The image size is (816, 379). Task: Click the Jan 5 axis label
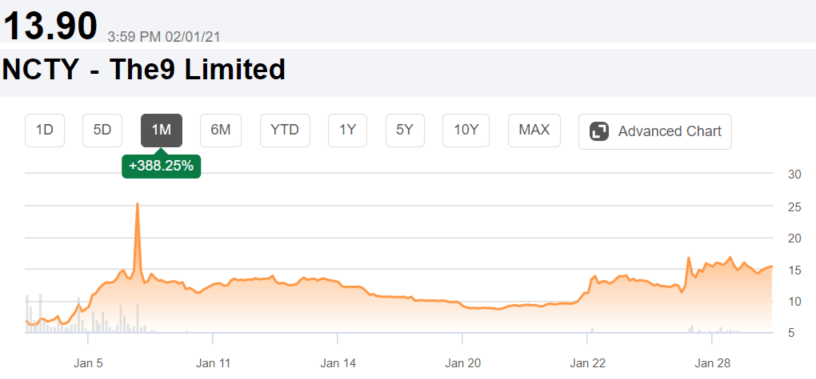click(88, 362)
